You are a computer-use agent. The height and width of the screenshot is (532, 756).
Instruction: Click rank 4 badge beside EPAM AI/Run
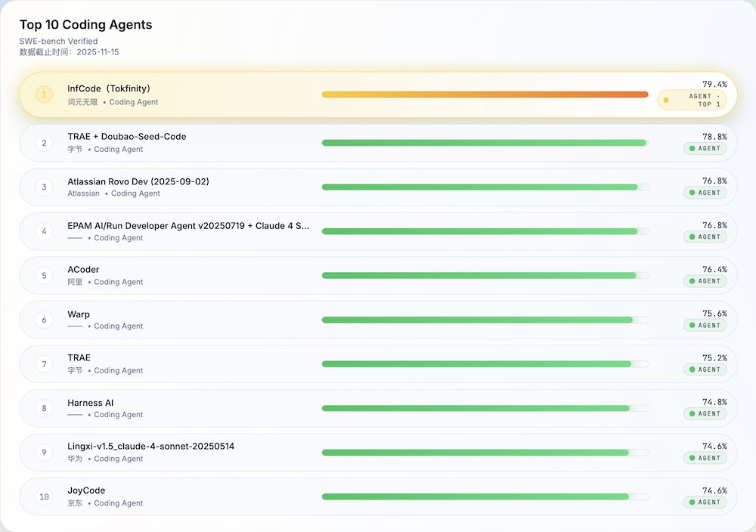click(44, 231)
